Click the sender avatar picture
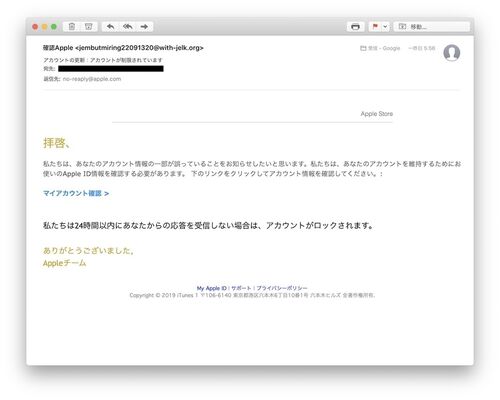Screen dimensions: 500x400 [x=452, y=53]
